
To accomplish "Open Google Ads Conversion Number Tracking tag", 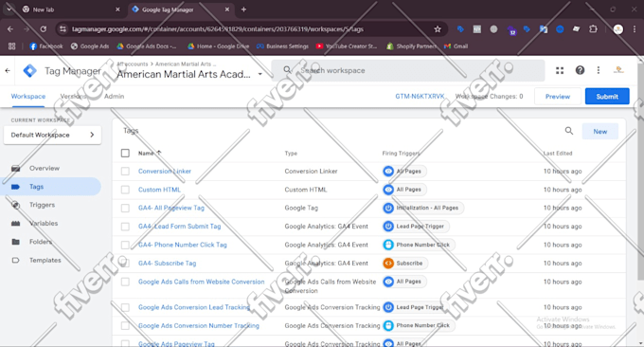I will 198,325.
